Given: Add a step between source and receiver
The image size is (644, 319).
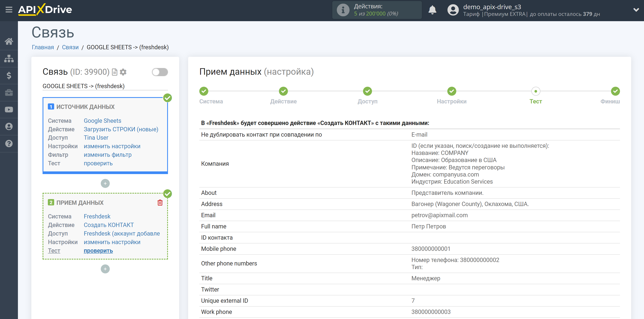Looking at the screenshot, I should 105,183.
